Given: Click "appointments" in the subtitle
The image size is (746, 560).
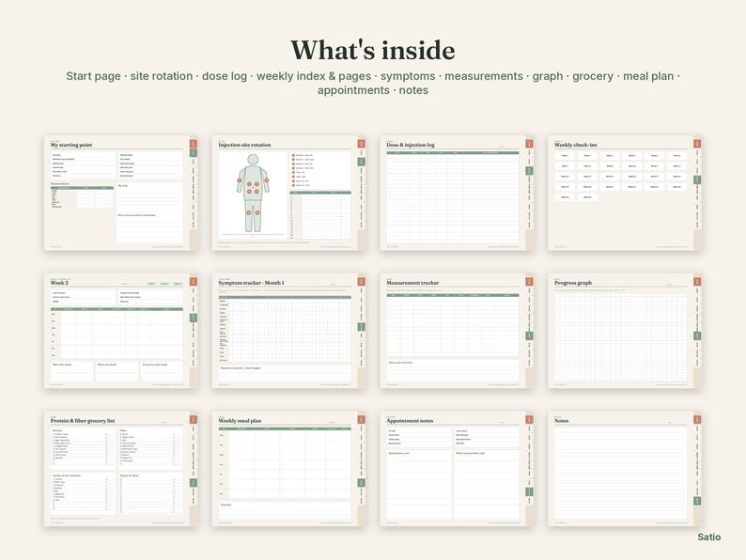Looking at the screenshot, I should 353,90.
